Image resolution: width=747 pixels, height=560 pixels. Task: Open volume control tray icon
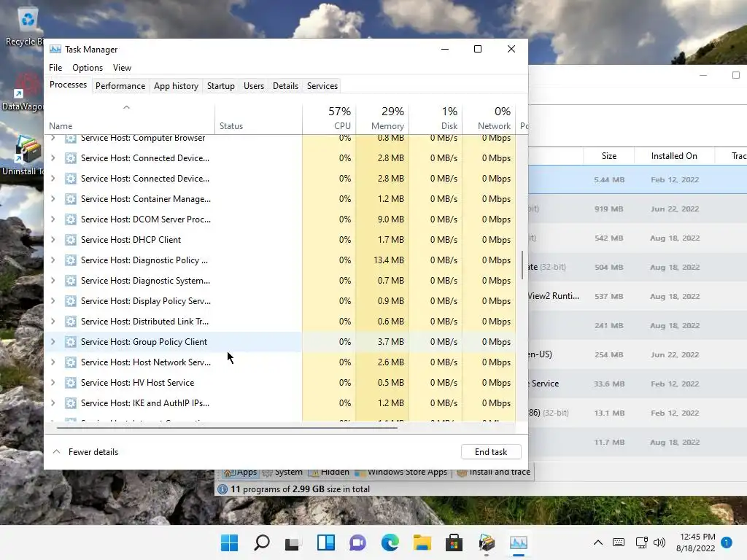click(659, 542)
